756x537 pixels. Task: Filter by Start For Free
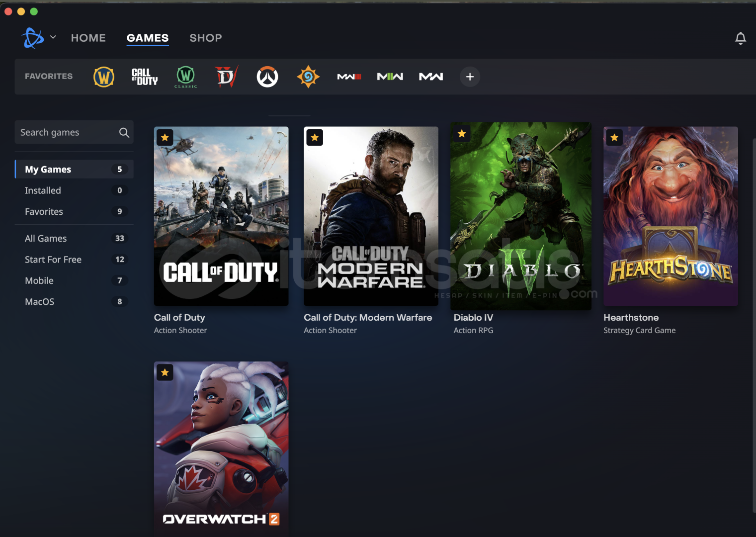pos(74,260)
